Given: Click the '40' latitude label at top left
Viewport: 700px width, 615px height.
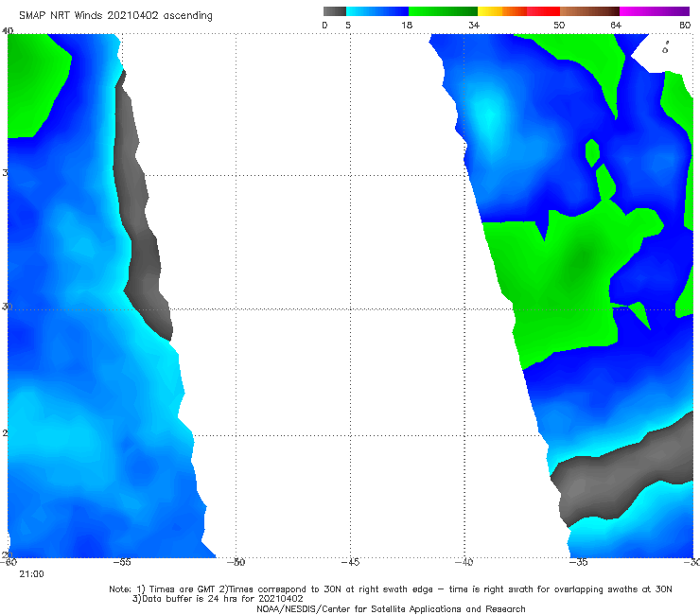Looking at the screenshot, I should click(8, 31).
